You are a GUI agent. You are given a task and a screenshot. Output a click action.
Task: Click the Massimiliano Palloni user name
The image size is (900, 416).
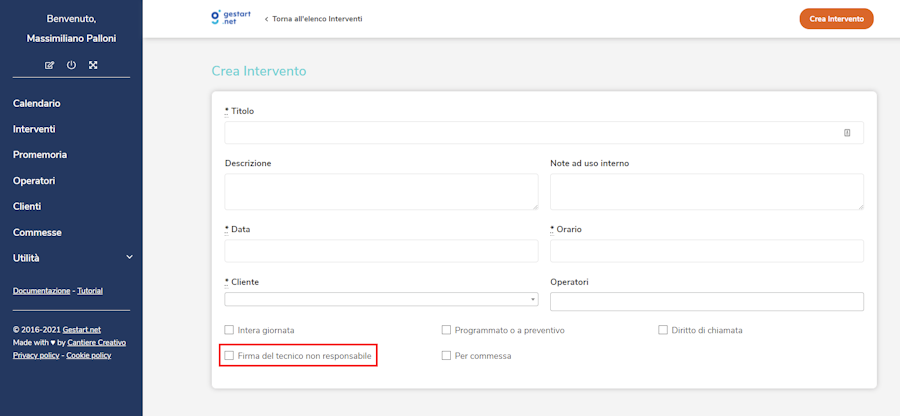71,39
